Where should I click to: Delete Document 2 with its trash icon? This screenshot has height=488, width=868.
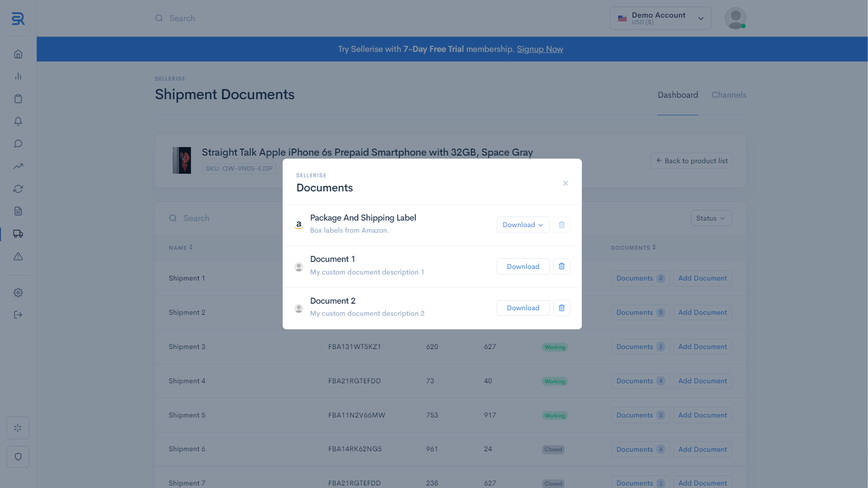pos(562,308)
